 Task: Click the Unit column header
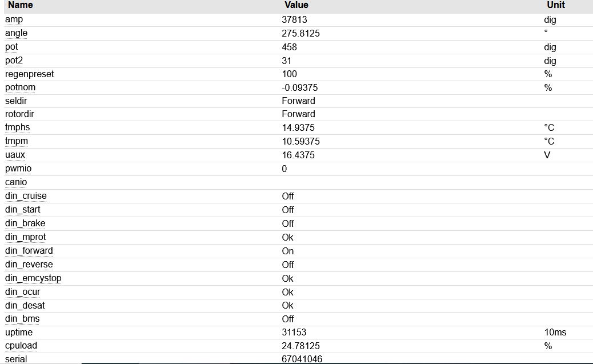[555, 5]
